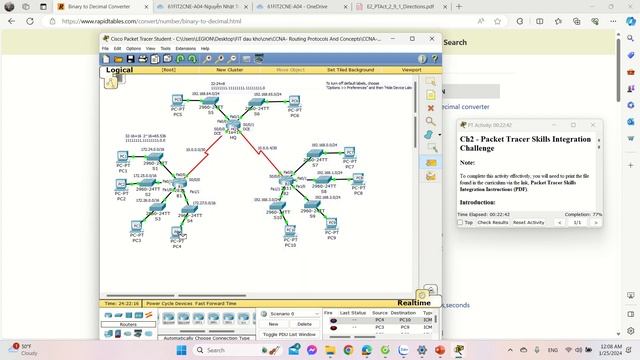
Task: Click Delete scenario button
Action: [304, 324]
